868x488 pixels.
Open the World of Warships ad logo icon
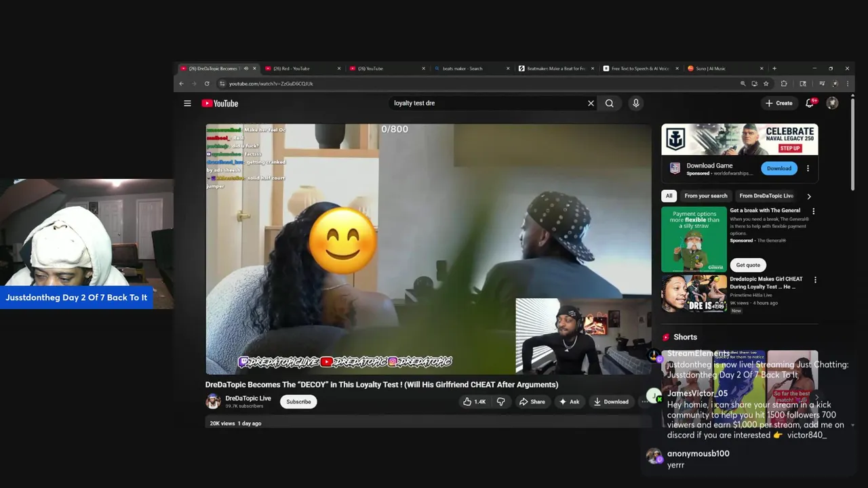pyautogui.click(x=675, y=168)
